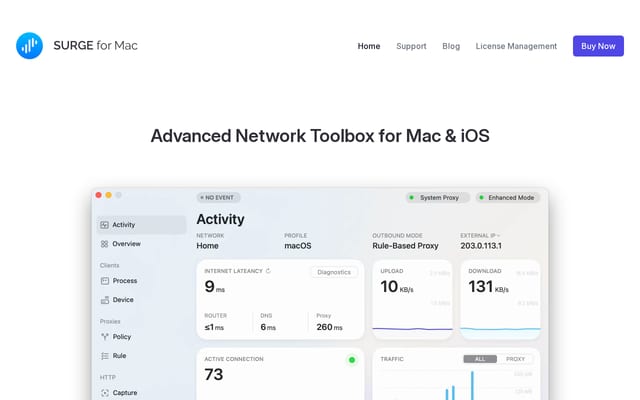Click the Surge blue logo icon

(x=29, y=46)
